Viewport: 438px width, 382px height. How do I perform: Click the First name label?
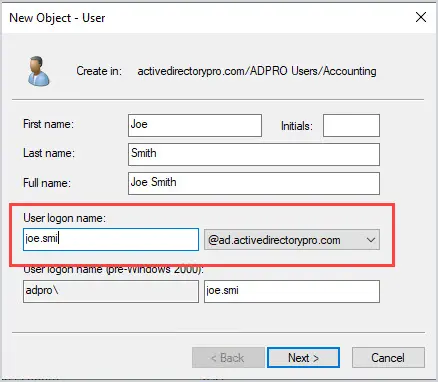click(48, 124)
